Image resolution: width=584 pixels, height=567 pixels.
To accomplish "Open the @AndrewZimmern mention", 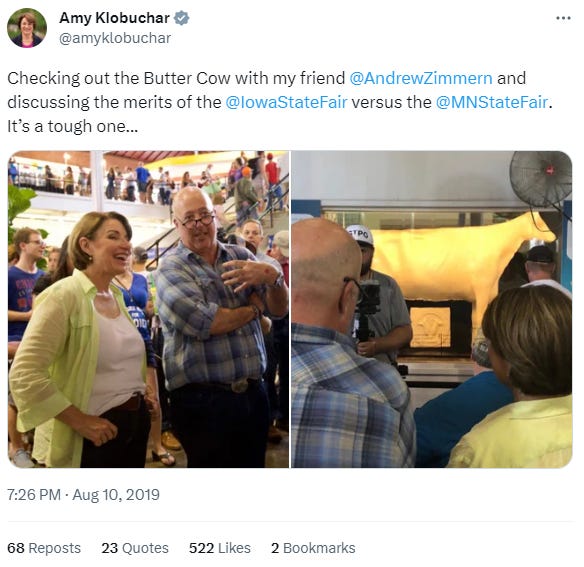I will [421, 78].
